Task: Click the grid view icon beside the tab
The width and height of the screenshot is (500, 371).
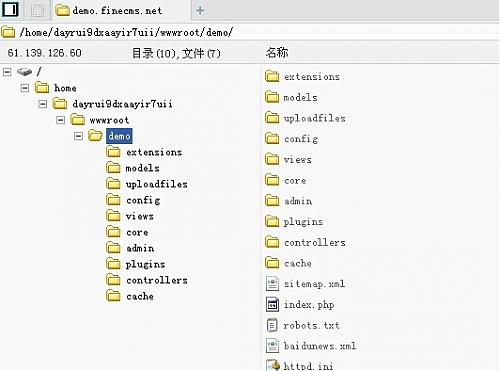Action: pyautogui.click(x=37, y=10)
